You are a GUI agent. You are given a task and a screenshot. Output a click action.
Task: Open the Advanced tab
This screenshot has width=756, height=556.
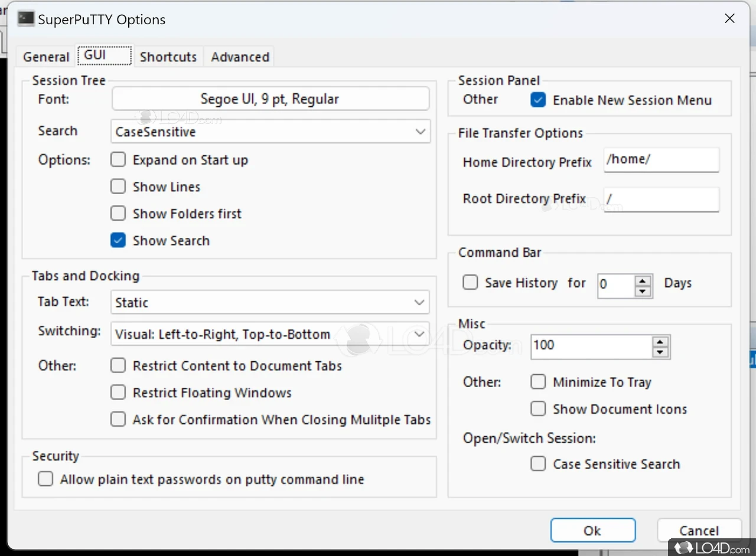(x=240, y=57)
